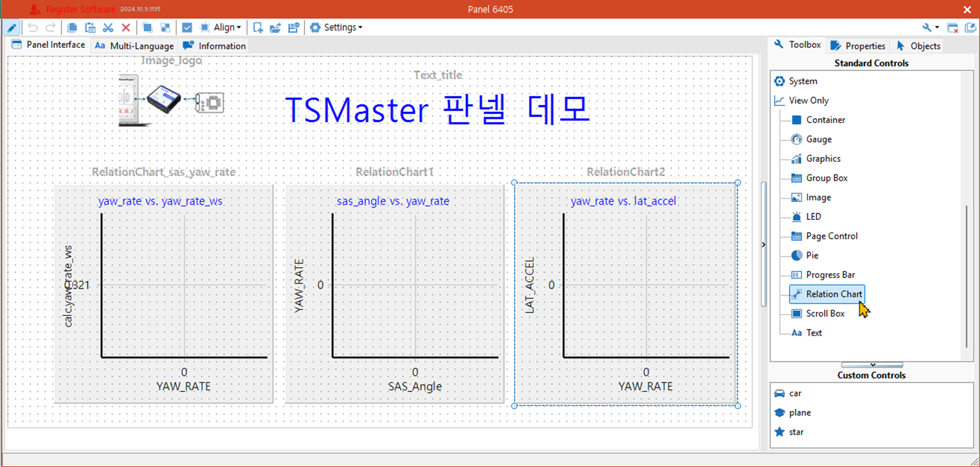Select the Relation Chart control
This screenshot has height=467, width=980.
[x=827, y=294]
